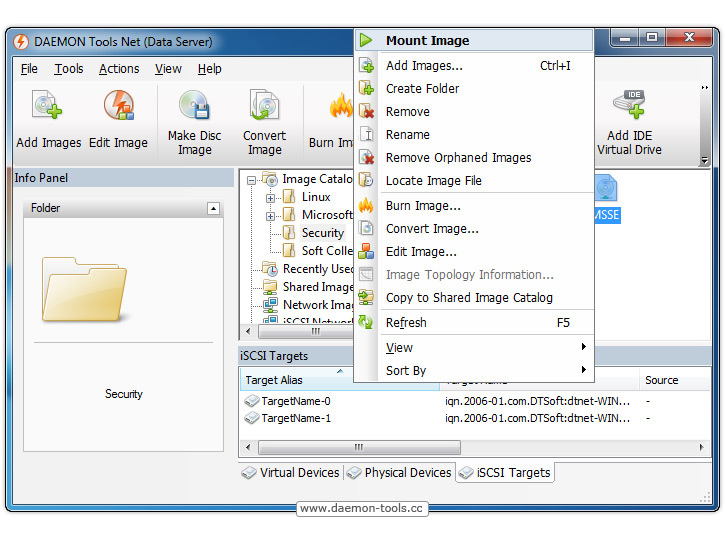
Task: Click the Source column header
Action: click(x=675, y=380)
